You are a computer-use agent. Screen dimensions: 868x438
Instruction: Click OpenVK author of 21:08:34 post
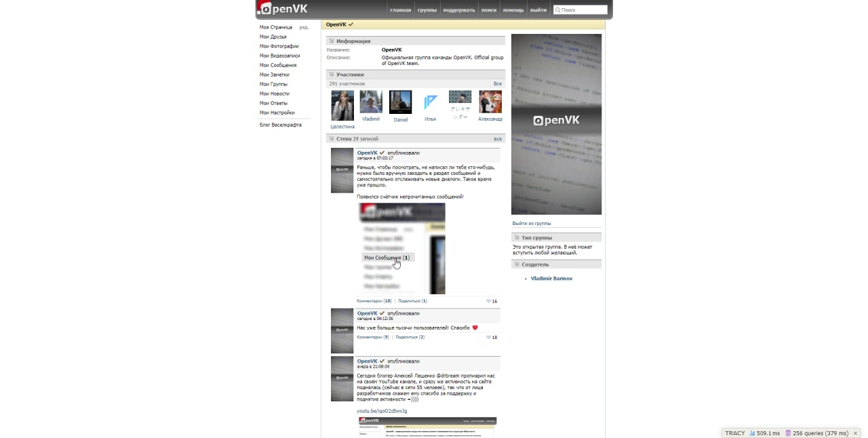click(x=367, y=361)
